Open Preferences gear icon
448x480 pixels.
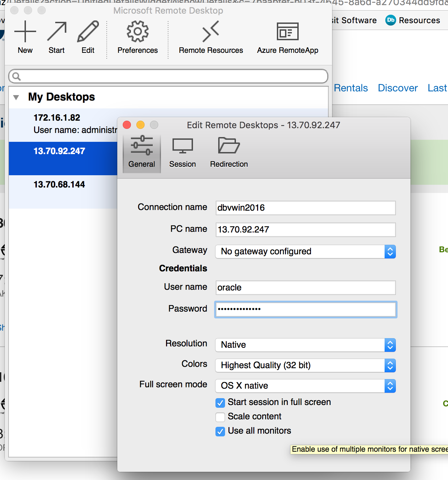(138, 31)
